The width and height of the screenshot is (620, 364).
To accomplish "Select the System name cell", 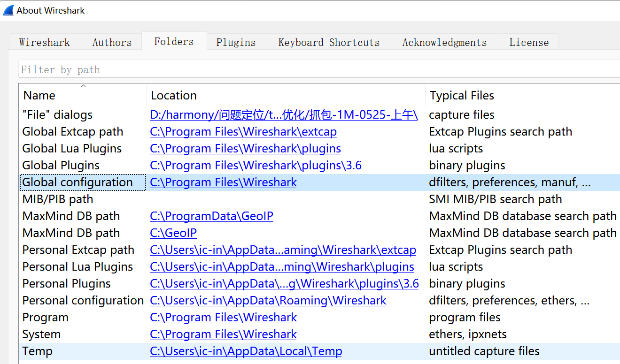I will [x=41, y=334].
